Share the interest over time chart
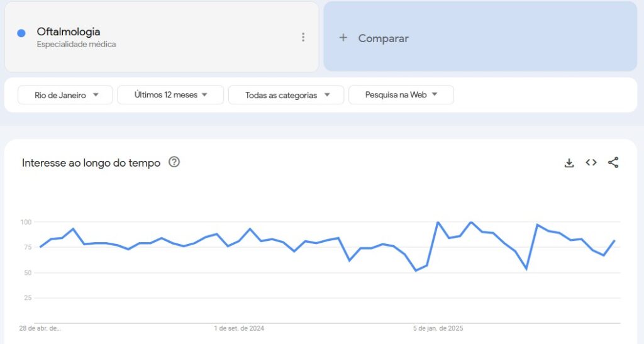644x344 pixels. click(x=613, y=162)
